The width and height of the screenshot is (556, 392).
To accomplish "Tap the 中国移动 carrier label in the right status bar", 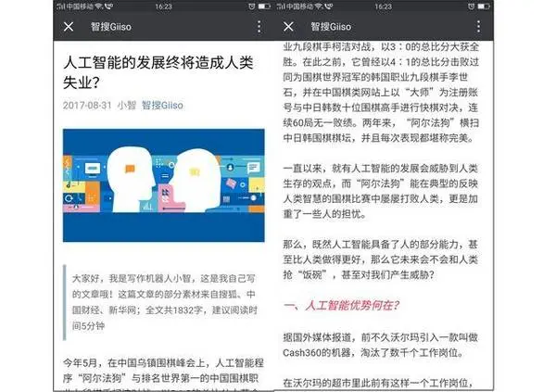I will pyautogui.click(x=299, y=6).
